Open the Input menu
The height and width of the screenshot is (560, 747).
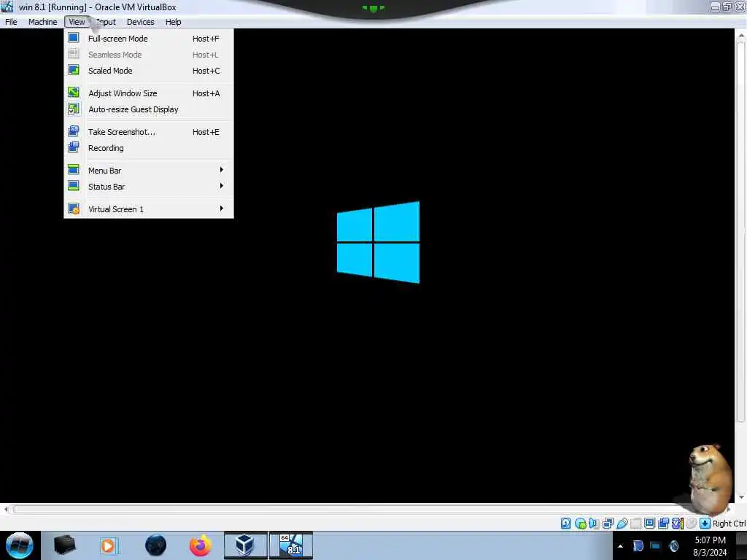tap(106, 22)
